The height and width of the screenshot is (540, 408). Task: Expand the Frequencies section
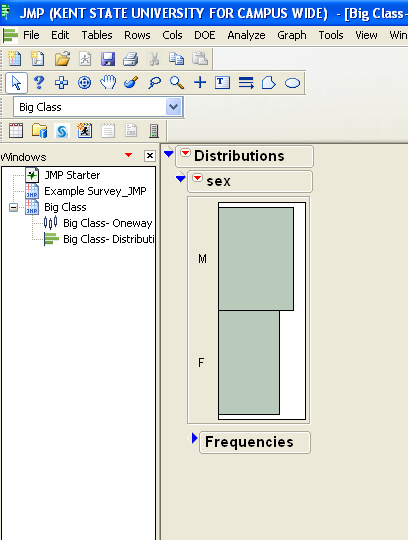coord(195,438)
